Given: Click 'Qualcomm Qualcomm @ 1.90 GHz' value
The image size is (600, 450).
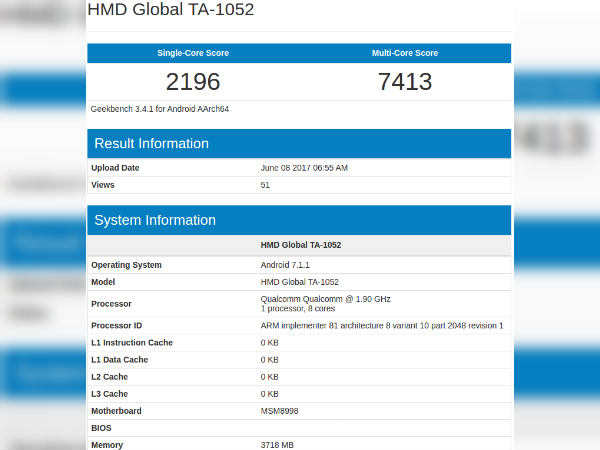Looking at the screenshot, I should (326, 299).
